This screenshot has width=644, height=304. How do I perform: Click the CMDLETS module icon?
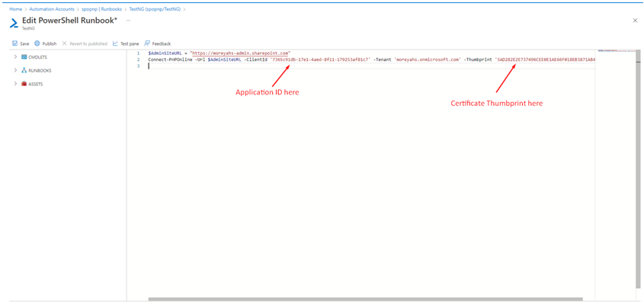coord(24,56)
